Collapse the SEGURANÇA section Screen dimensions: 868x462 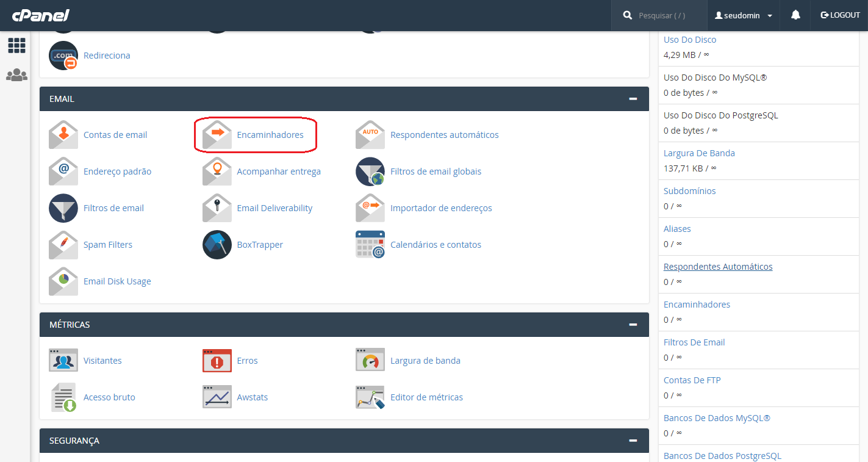click(x=633, y=441)
